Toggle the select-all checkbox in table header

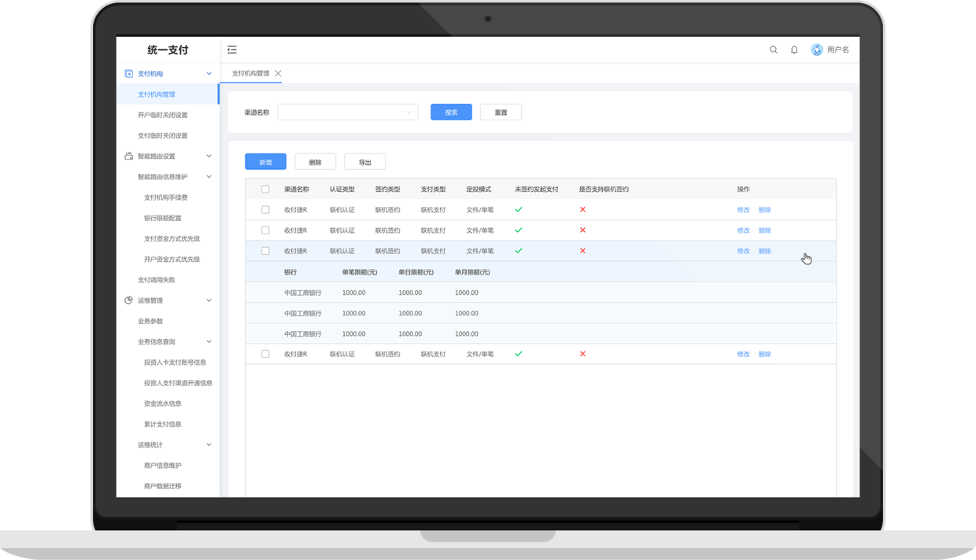(265, 190)
